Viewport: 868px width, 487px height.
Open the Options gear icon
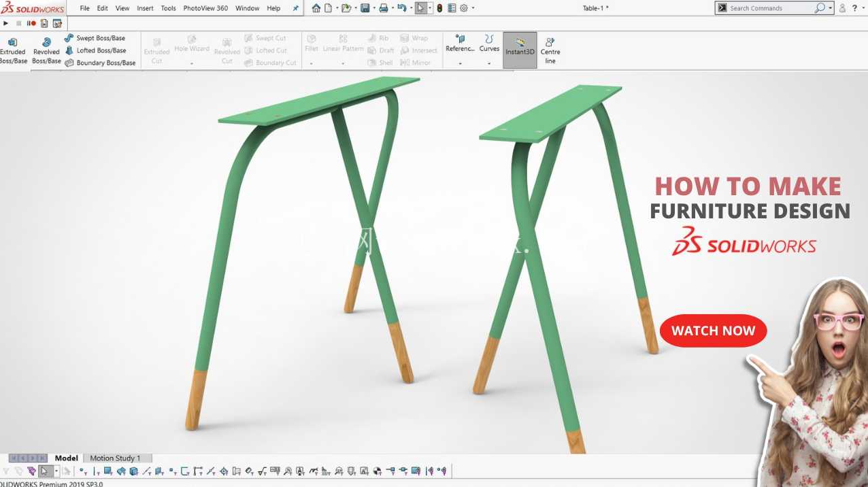click(x=464, y=8)
